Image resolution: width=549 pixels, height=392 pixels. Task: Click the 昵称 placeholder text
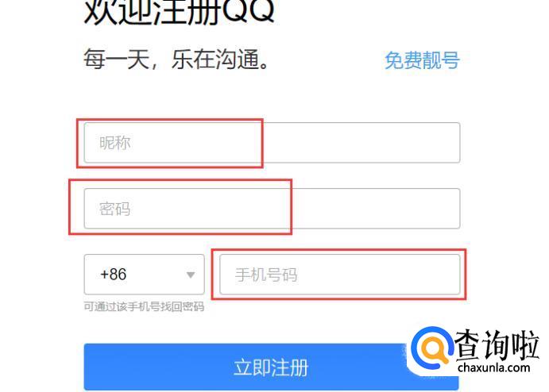pyautogui.click(x=115, y=143)
